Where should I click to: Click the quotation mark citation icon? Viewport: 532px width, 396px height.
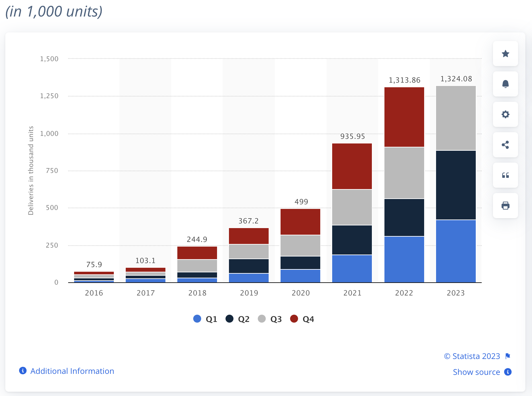(x=505, y=175)
